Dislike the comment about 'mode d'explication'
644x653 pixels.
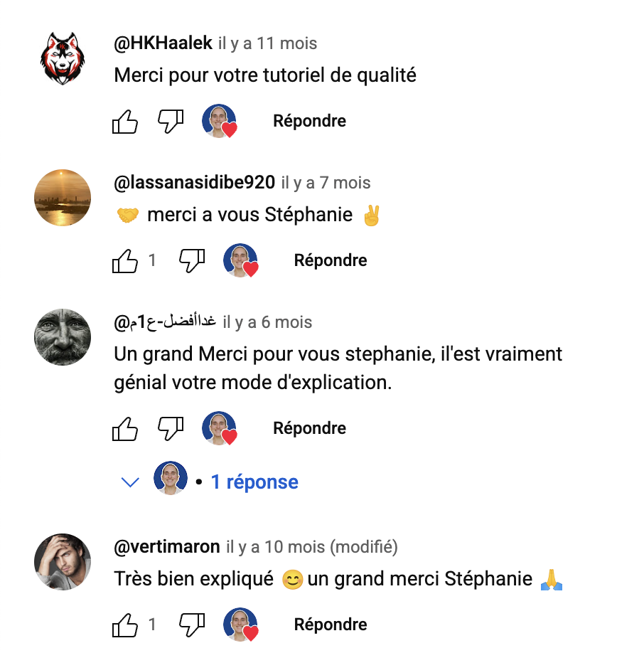[171, 428]
